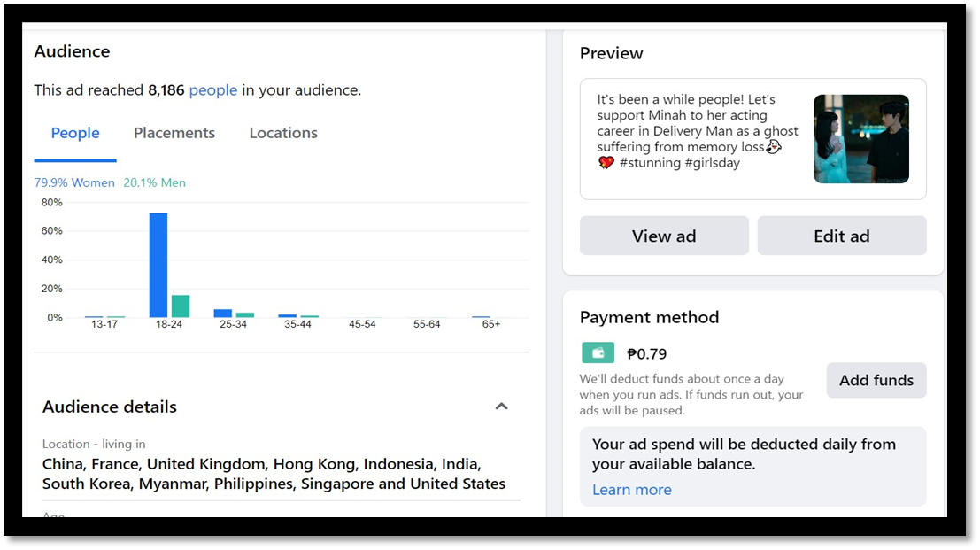This screenshot has width=980, height=550.
Task: Click the ghost emoji in the ad caption
Action: (773, 147)
